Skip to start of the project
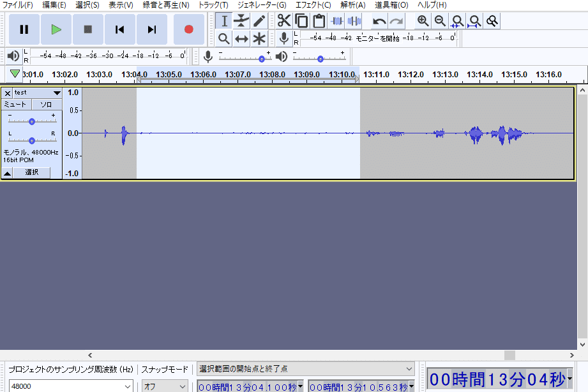Image resolution: width=588 pixels, height=392 pixels. 119,29
